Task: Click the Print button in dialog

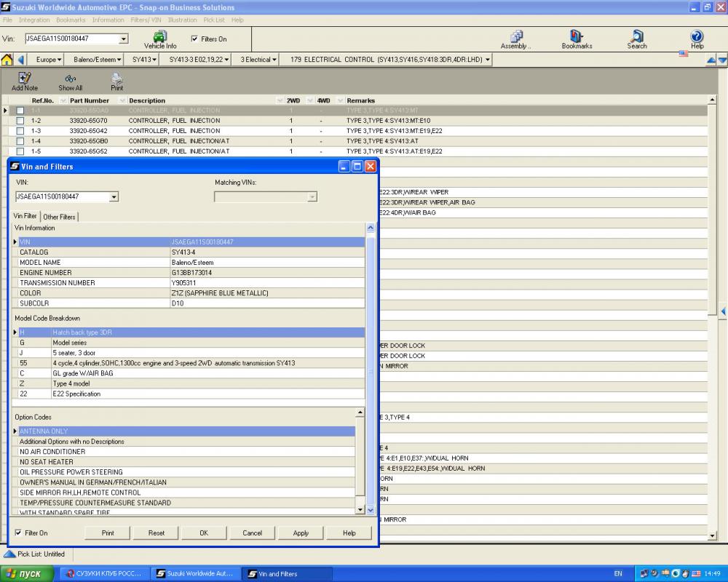Action: tap(108, 533)
